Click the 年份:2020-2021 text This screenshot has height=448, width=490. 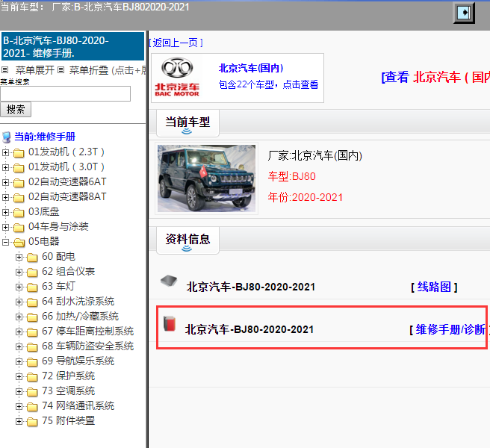tap(305, 197)
